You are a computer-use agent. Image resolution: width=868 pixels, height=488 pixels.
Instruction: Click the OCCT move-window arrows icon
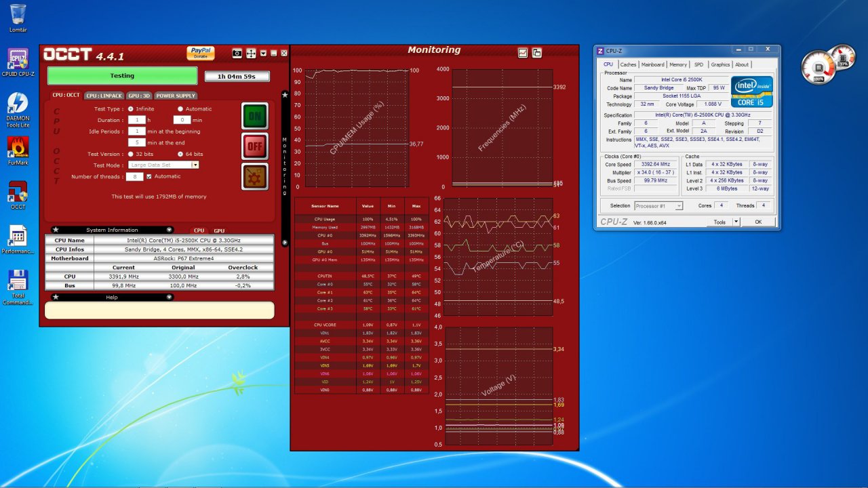click(x=250, y=53)
